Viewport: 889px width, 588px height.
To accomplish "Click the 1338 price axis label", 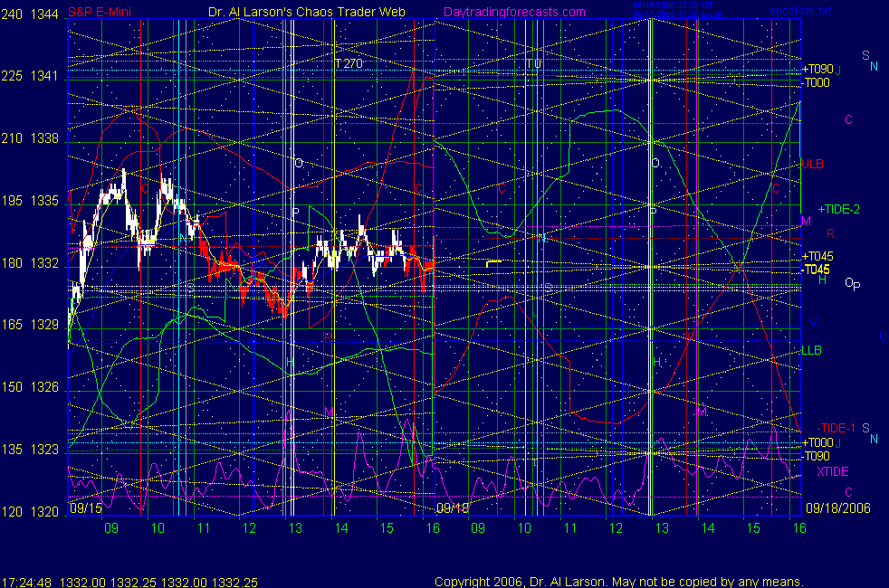I will tap(44, 138).
